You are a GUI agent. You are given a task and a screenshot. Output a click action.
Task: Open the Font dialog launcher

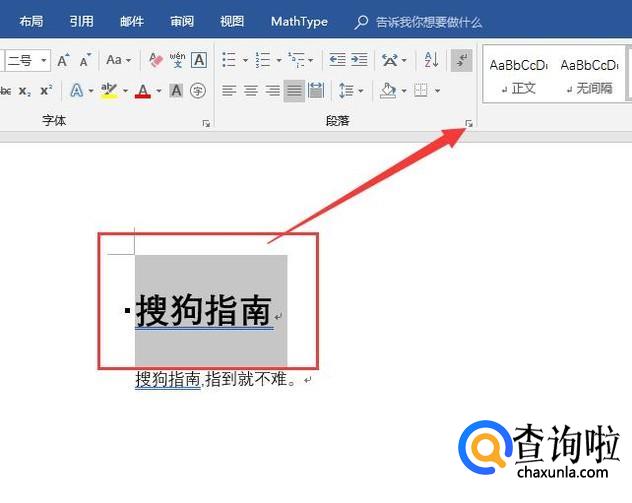[206, 124]
